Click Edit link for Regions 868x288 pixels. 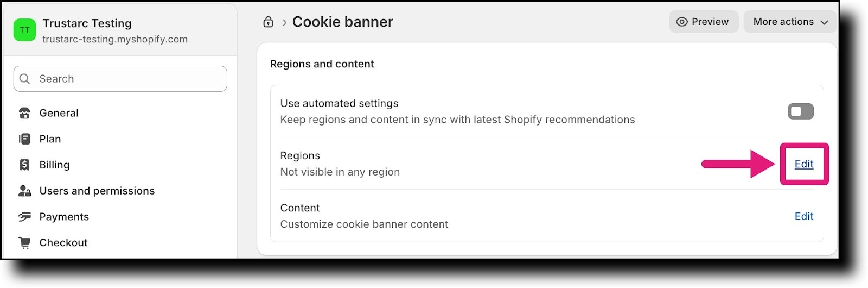[804, 164]
